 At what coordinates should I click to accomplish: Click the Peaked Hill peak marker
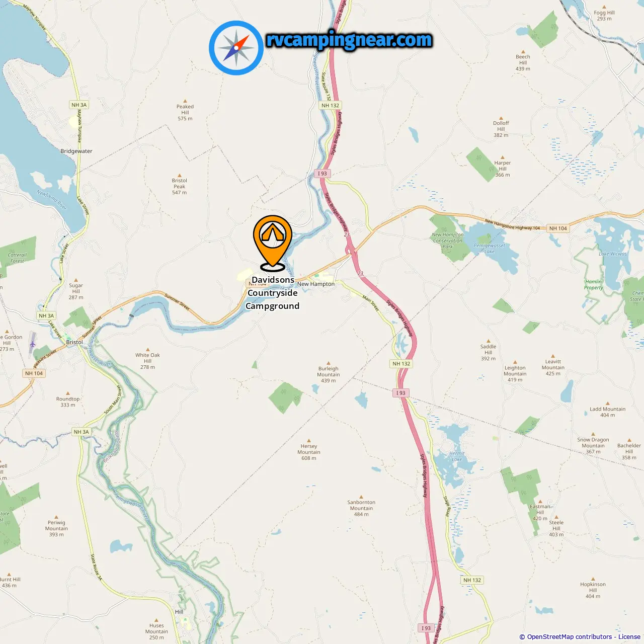[x=185, y=101]
